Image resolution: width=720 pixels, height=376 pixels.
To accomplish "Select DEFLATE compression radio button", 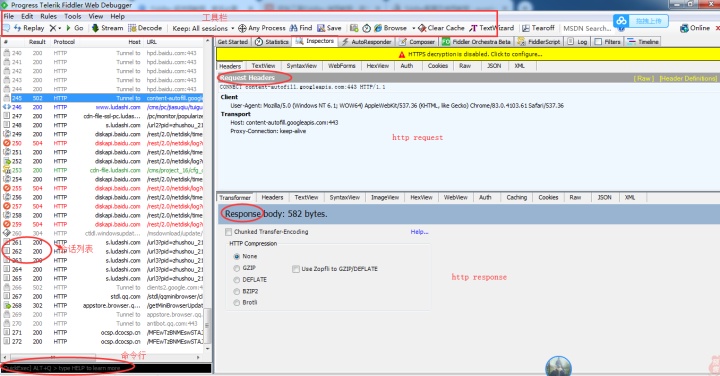I will click(x=236, y=280).
